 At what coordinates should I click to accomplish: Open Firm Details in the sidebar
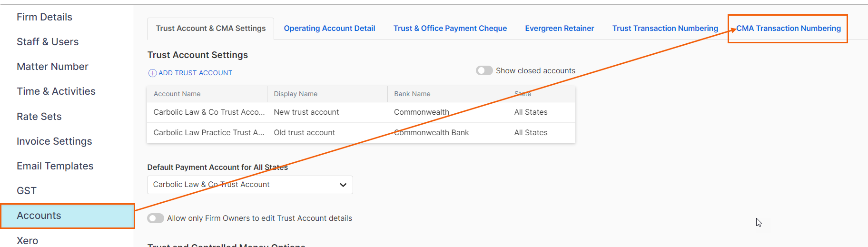pos(44,17)
